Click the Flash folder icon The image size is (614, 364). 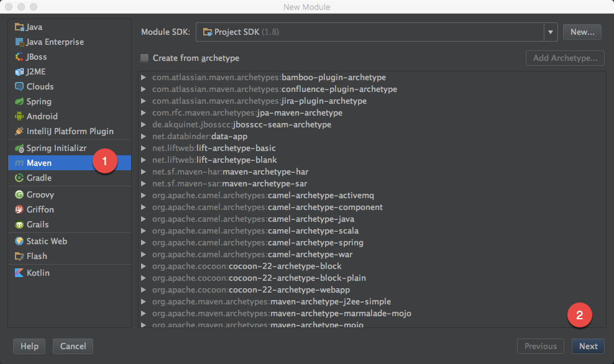point(19,256)
